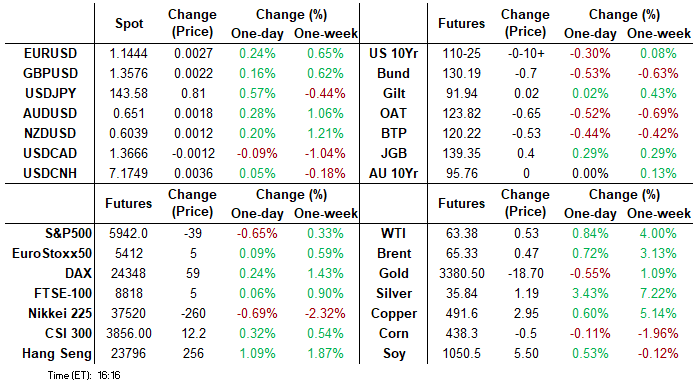This screenshot has height=384, width=695.
Task: Click the Gold price change -18.70
Action: point(526,274)
